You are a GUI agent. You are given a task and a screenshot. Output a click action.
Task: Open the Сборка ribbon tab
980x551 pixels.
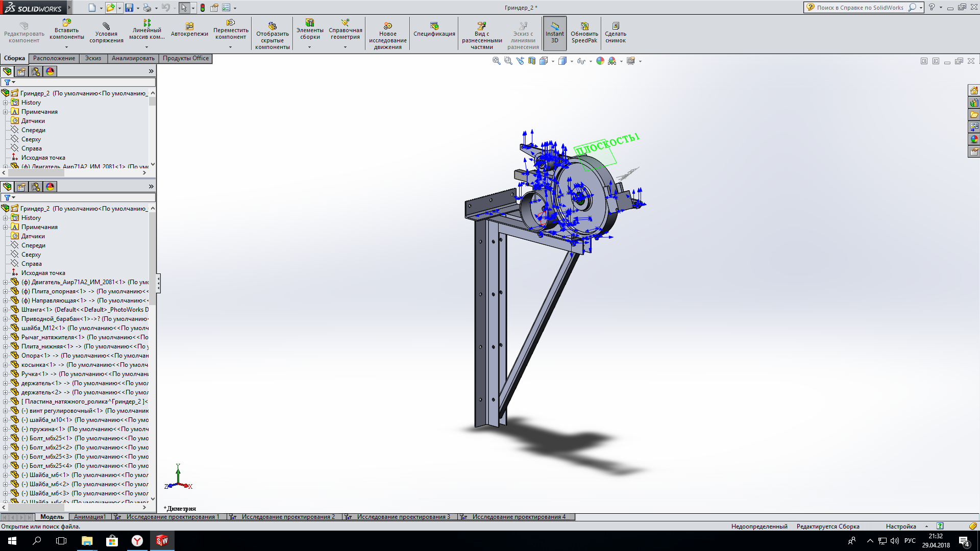[x=13, y=58]
